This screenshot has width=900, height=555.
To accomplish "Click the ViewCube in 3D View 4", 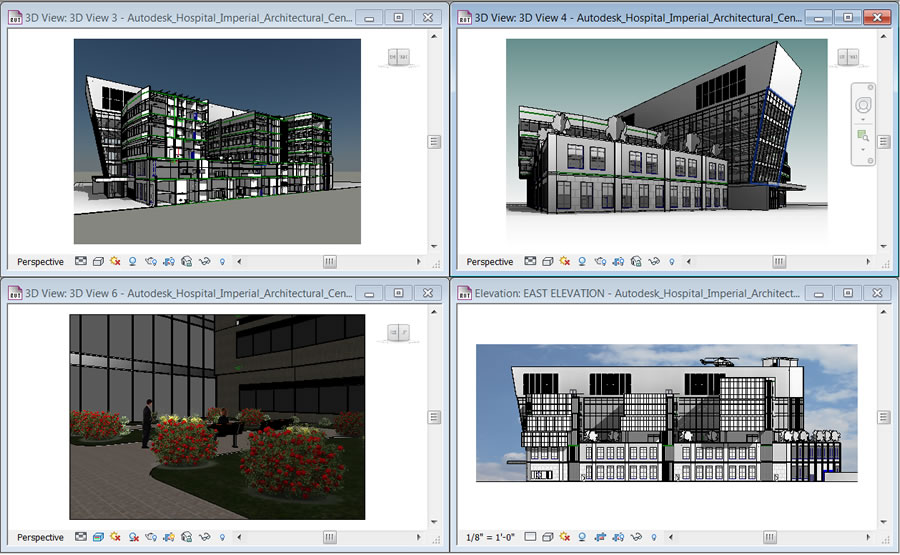I will pos(848,57).
